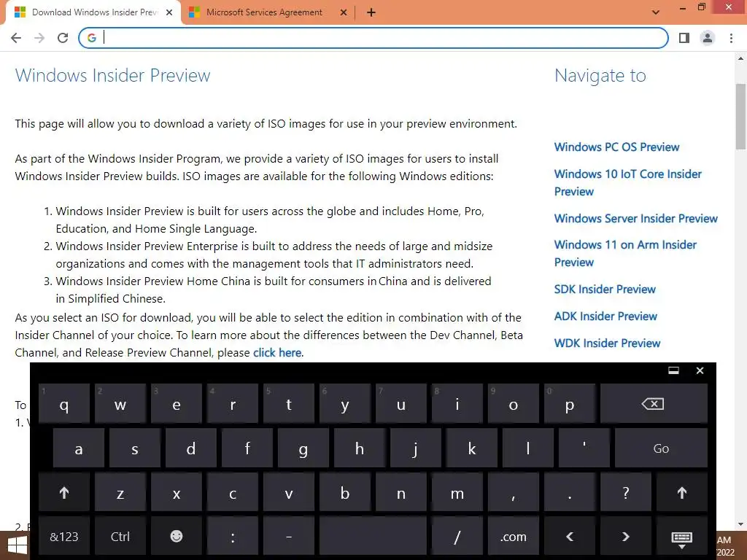Tap the apostrophe key
The width and height of the screenshot is (747, 560).
584,448
